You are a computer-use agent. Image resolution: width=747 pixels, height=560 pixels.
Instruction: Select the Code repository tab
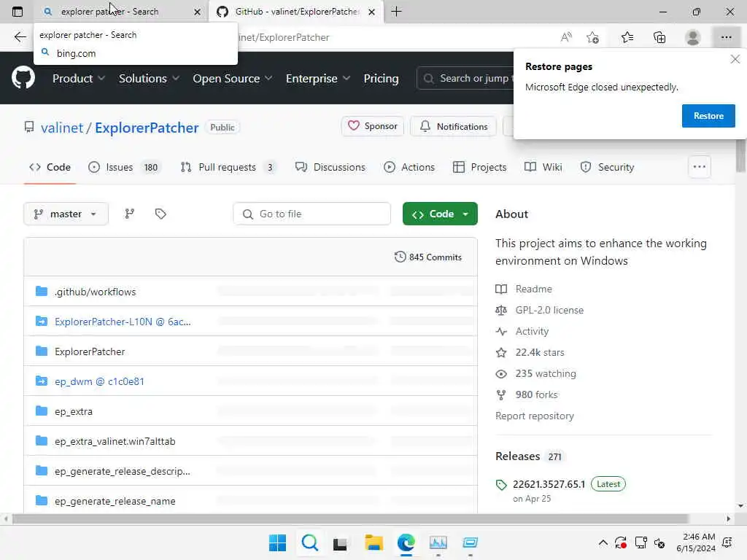pyautogui.click(x=50, y=167)
